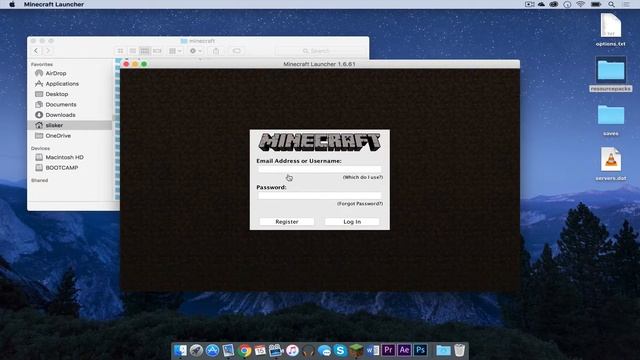Viewport: 640px width, 360px height.
Task: Open After Effects from the dock
Action: coord(404,350)
